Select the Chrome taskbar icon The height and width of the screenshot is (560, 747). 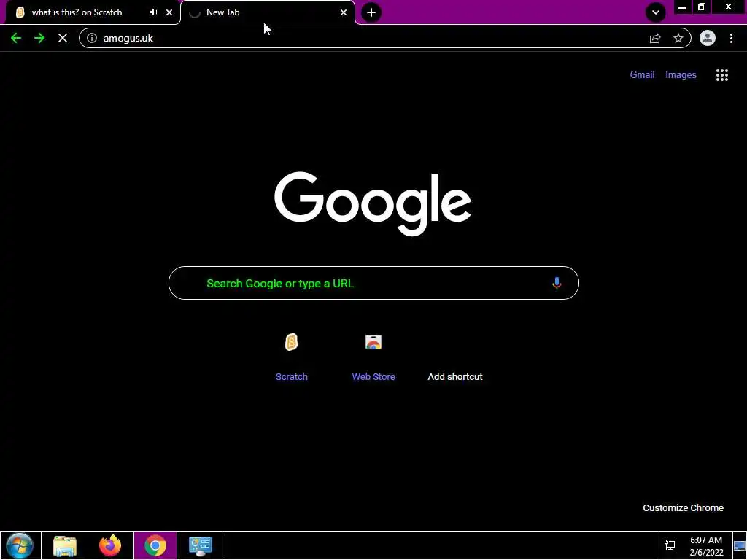(155, 545)
